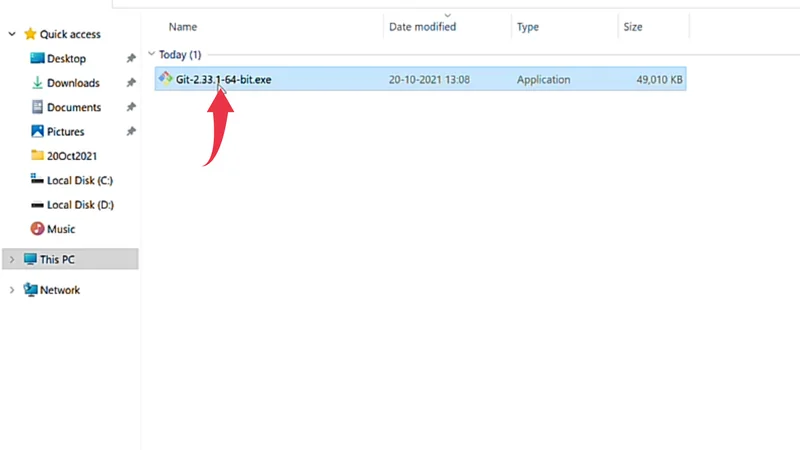Open Documents from the sidebar
800x450 pixels.
tap(73, 107)
